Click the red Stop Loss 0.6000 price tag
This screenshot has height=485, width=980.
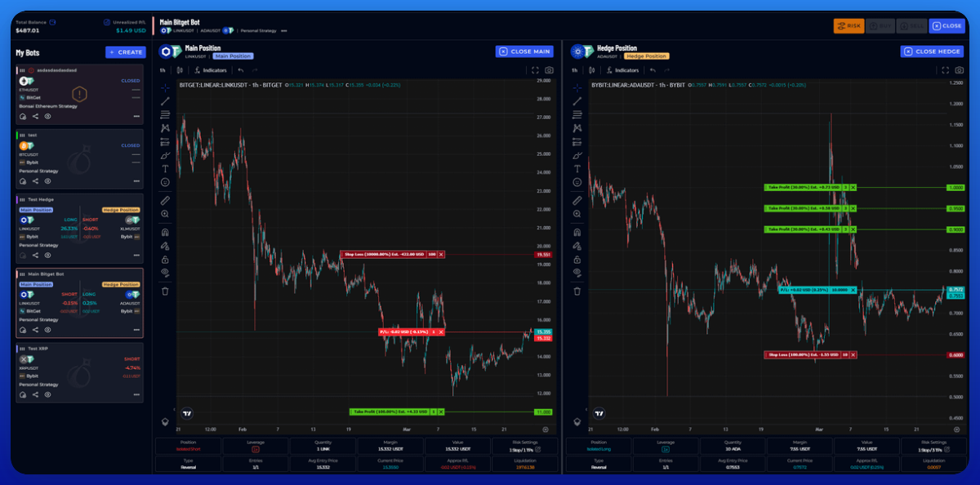955,354
